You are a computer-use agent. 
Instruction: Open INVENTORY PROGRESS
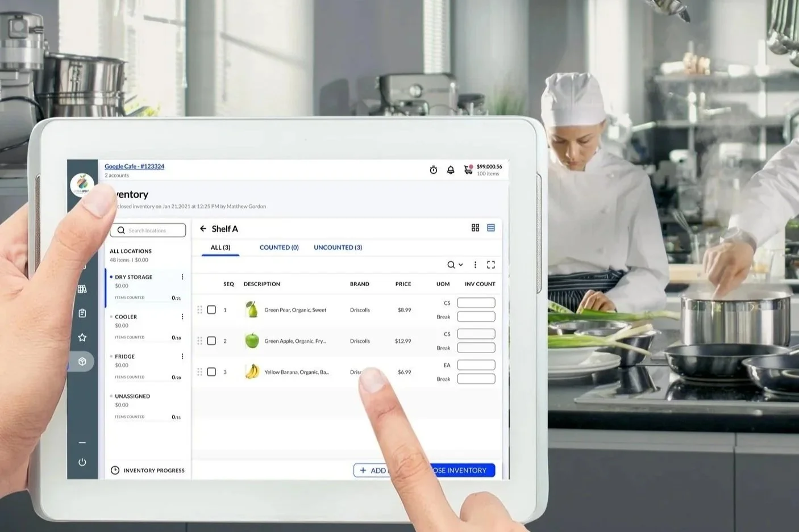coord(148,470)
